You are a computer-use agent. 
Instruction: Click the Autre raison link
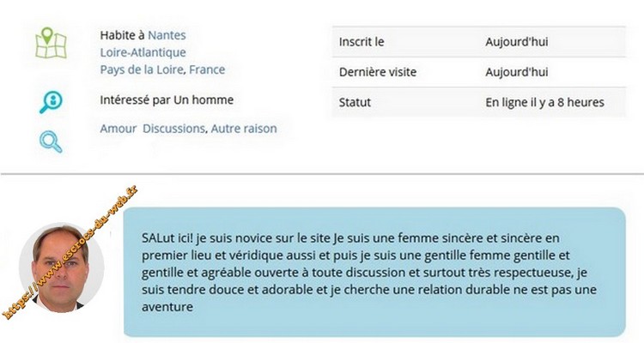[243, 129]
